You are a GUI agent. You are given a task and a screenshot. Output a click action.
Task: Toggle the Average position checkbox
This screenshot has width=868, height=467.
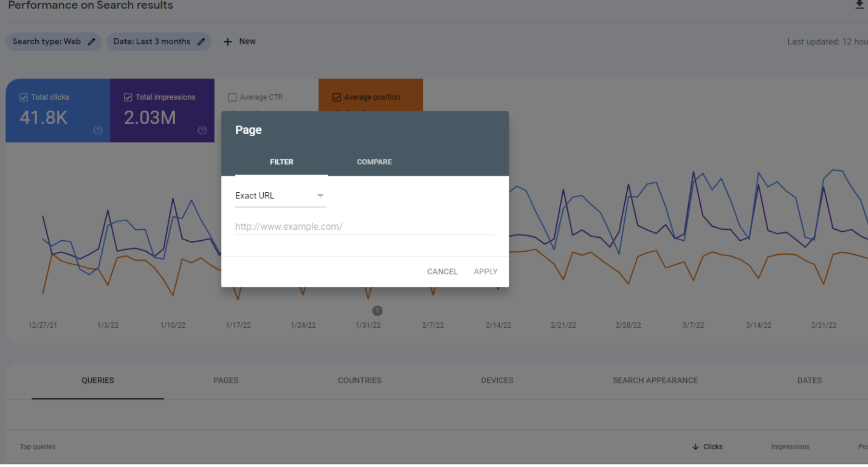click(x=337, y=97)
